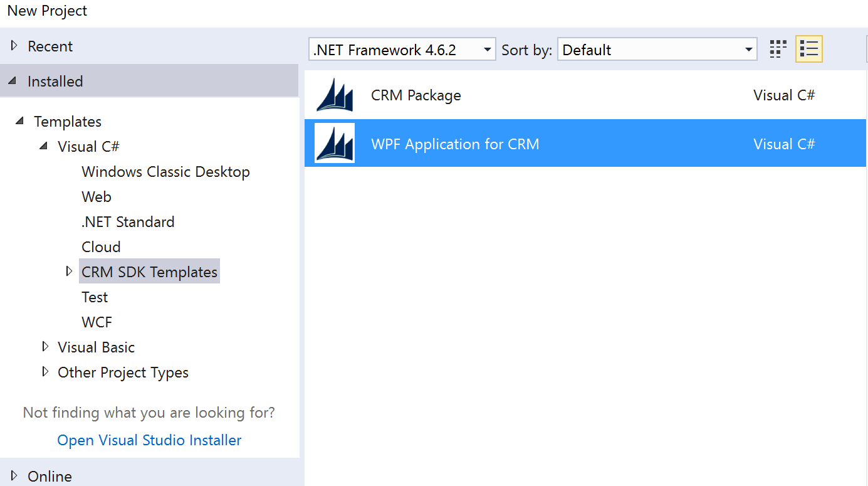The image size is (868, 486).
Task: Expand the Online section
Action: pos(14,476)
